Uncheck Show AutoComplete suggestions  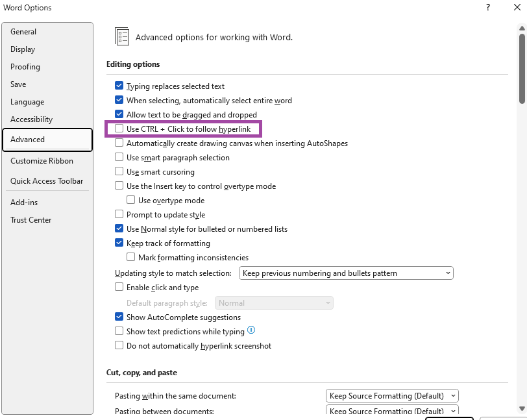point(119,316)
